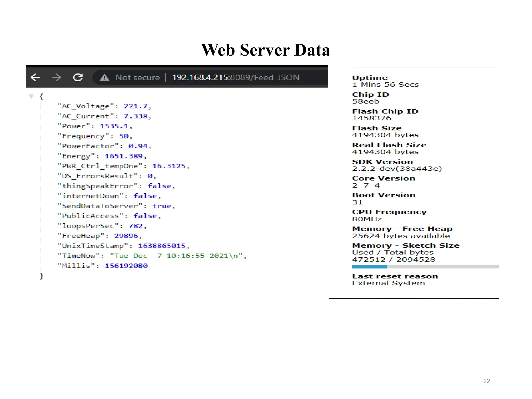Select the AC_Current value 7.338
This screenshot has width=532, height=399.
[136, 116]
